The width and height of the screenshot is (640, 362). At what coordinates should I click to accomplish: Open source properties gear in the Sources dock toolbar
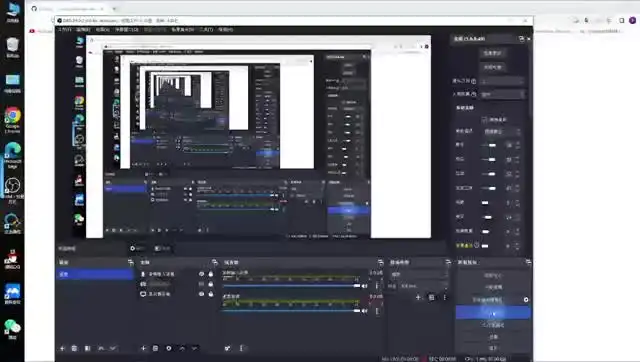click(x=169, y=348)
